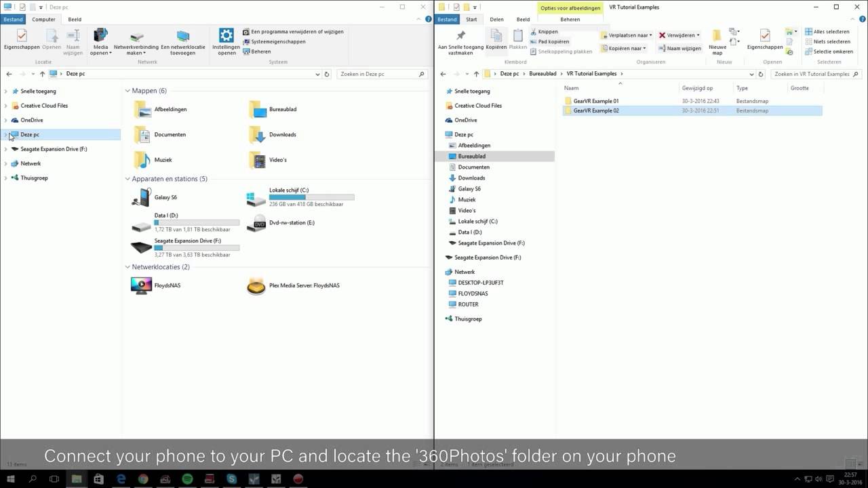This screenshot has width=868, height=488.
Task: Click Beheren in left window ribbon
Action: point(256,52)
